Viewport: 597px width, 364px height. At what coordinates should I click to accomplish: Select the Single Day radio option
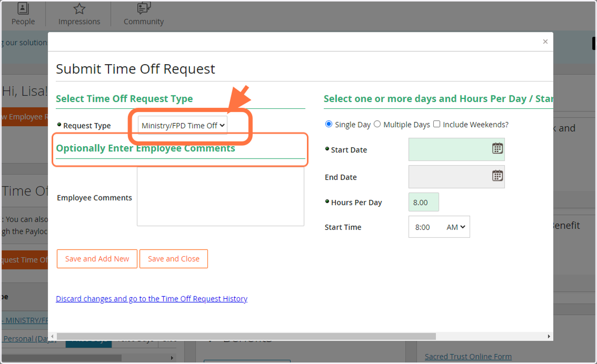(328, 124)
